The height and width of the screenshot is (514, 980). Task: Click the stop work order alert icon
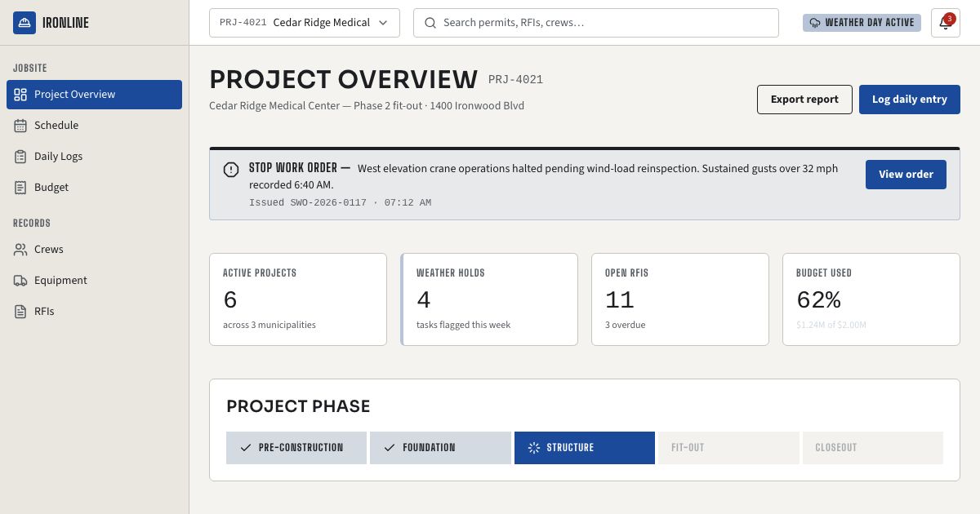231,170
